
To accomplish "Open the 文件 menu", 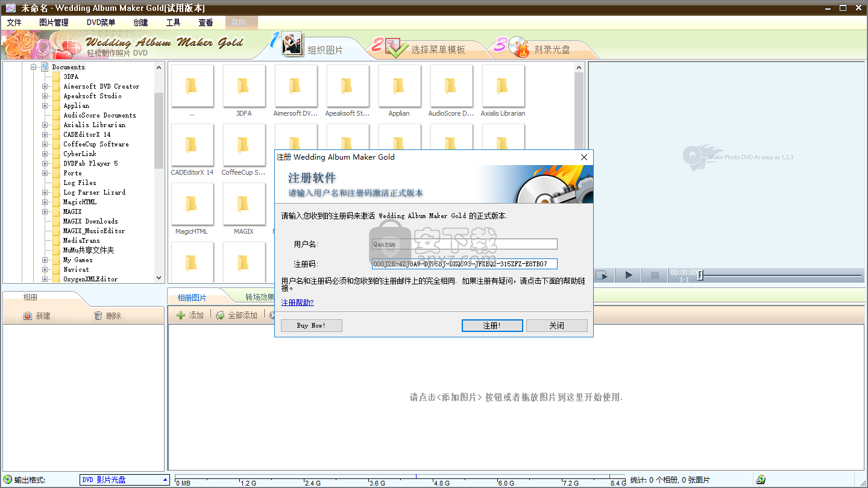I will pos(14,22).
